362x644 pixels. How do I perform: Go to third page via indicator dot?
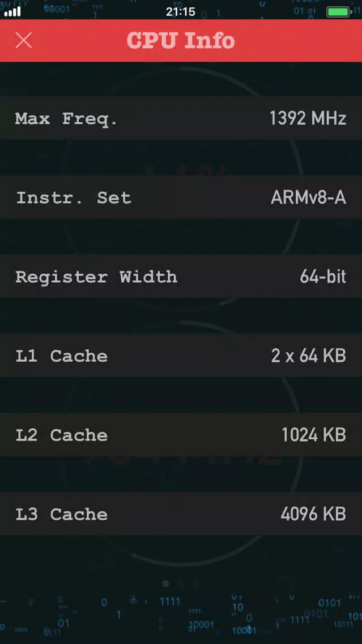196,584
